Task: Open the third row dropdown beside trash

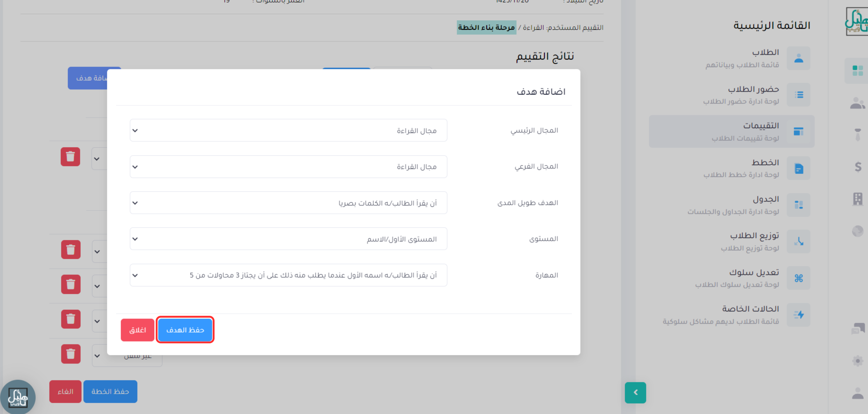Action: tap(99, 286)
